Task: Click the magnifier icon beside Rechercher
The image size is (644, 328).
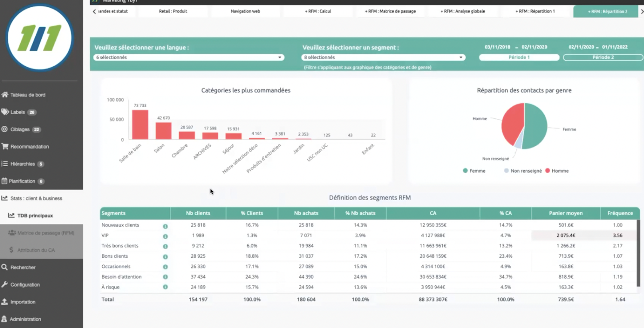Action: (x=4, y=267)
